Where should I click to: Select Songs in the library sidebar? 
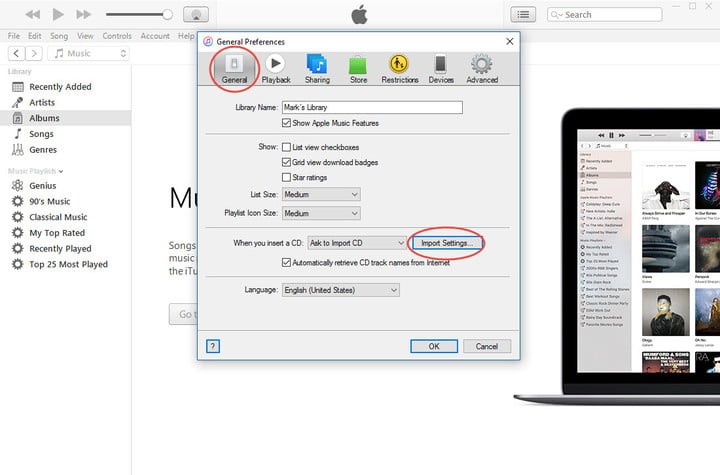(x=66, y=134)
